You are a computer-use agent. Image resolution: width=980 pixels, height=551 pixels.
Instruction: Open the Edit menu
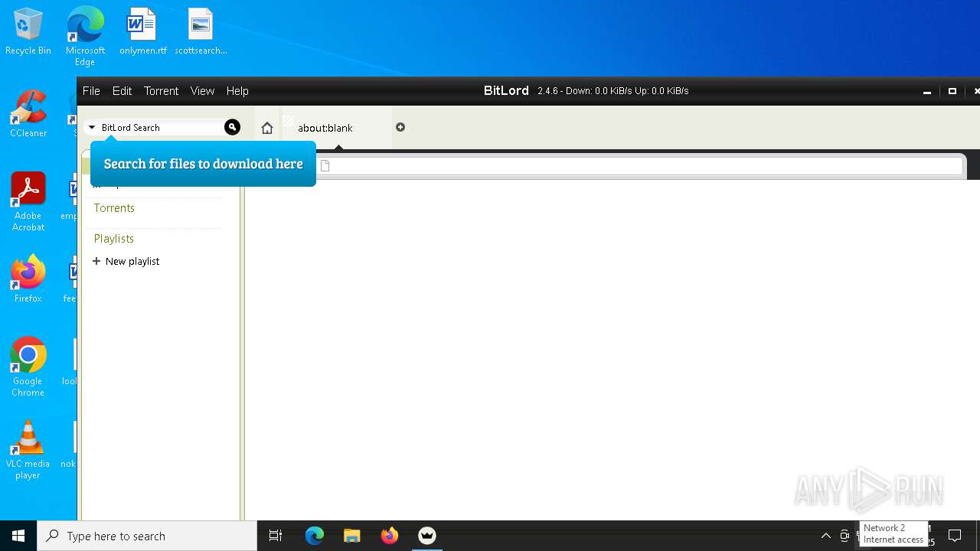tap(122, 90)
